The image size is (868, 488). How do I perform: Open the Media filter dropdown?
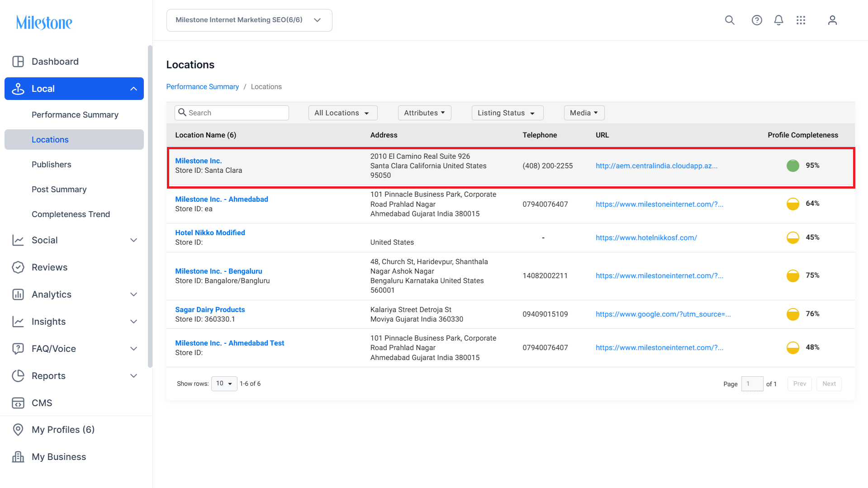584,113
